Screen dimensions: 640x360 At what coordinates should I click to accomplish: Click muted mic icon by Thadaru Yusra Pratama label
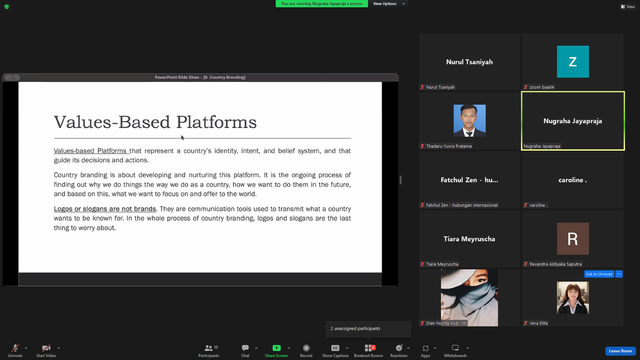point(423,146)
